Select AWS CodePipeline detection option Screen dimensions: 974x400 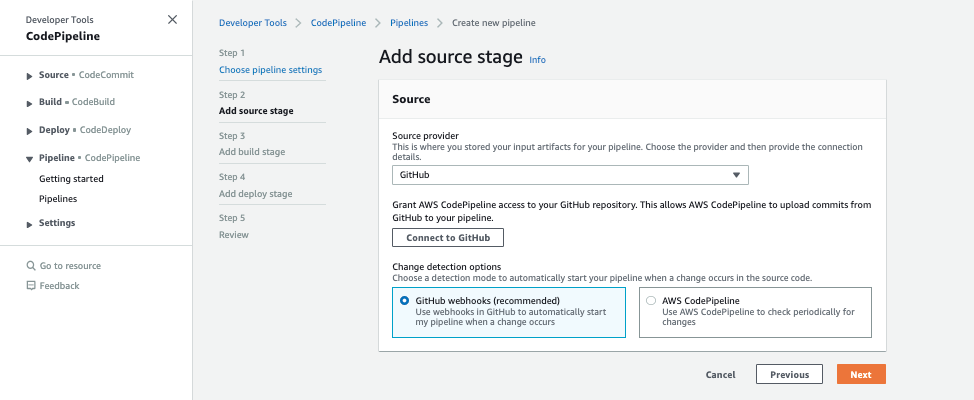(x=652, y=300)
